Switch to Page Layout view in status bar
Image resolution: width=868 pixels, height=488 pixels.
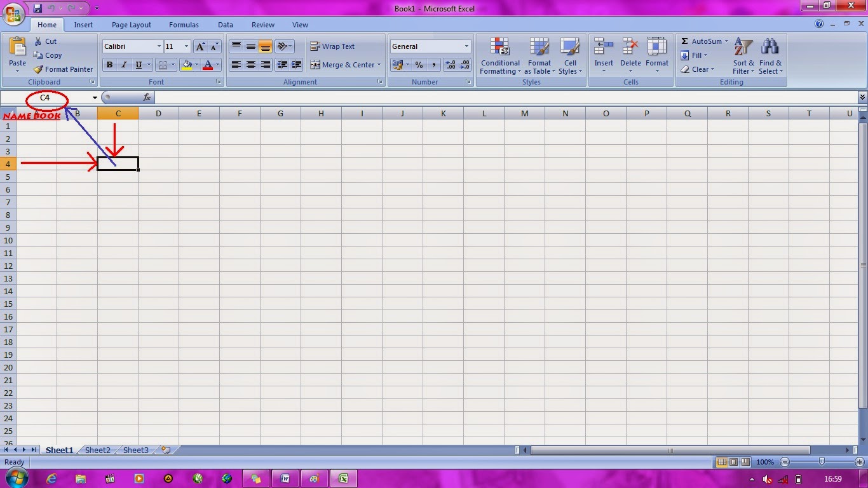click(x=733, y=462)
